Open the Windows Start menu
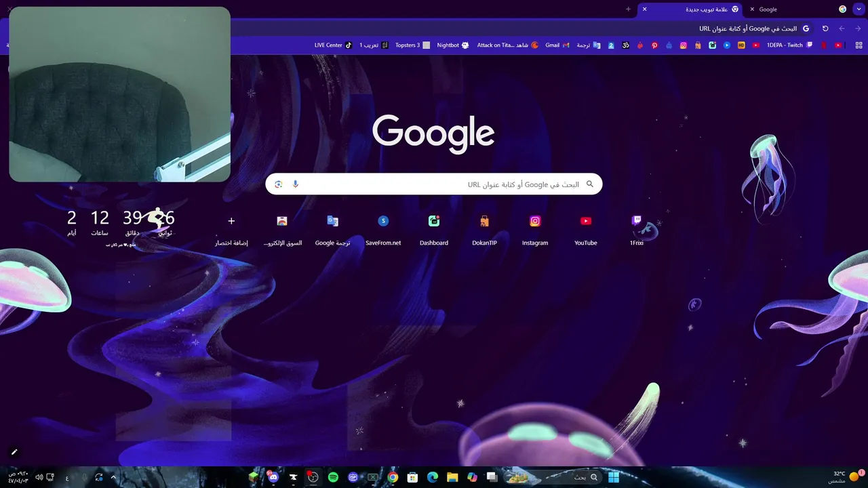The image size is (868, 488). point(614,477)
